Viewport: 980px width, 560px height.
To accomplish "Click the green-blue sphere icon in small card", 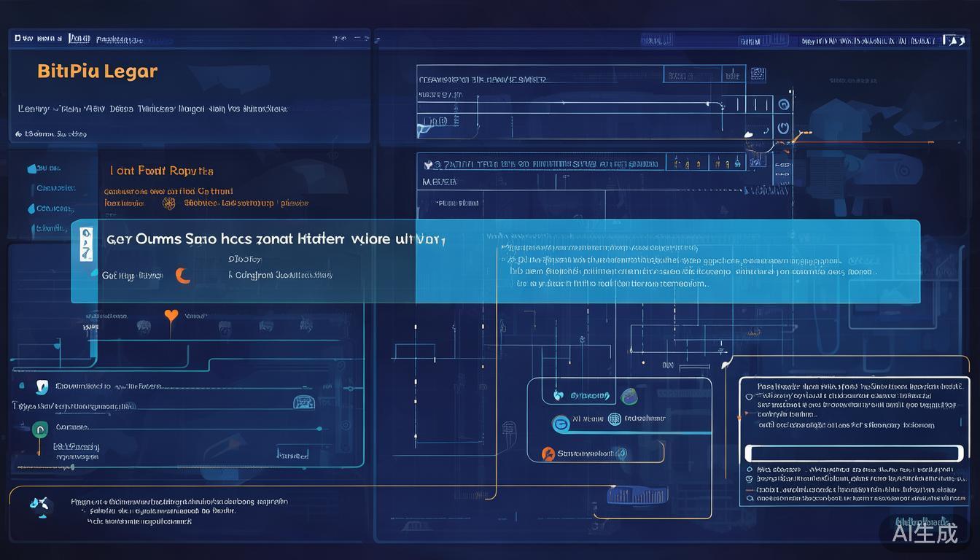I will click(x=629, y=396).
